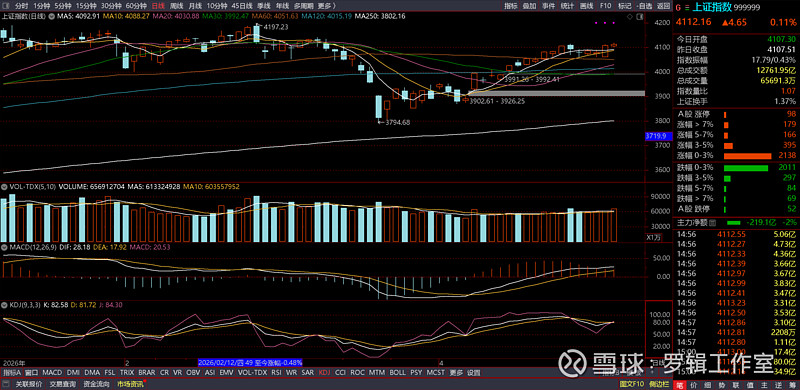The height and width of the screenshot is (390, 800).
Task: Open the 市场资讯 market news tab
Action: pyautogui.click(x=131, y=384)
